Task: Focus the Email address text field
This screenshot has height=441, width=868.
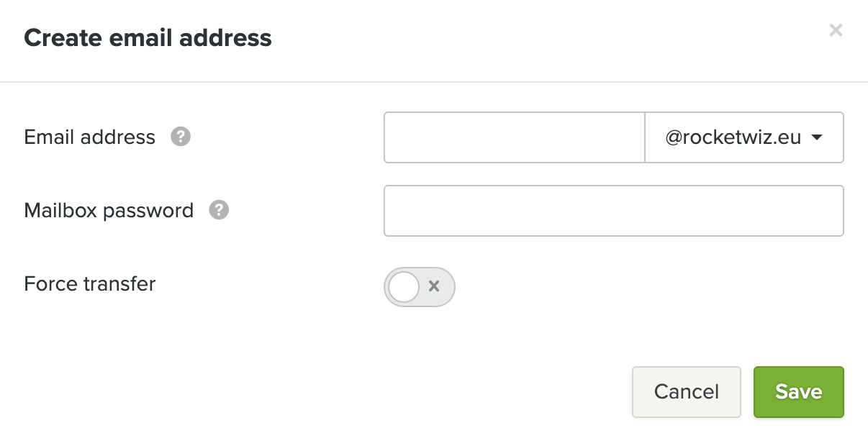Action: pyautogui.click(x=514, y=137)
